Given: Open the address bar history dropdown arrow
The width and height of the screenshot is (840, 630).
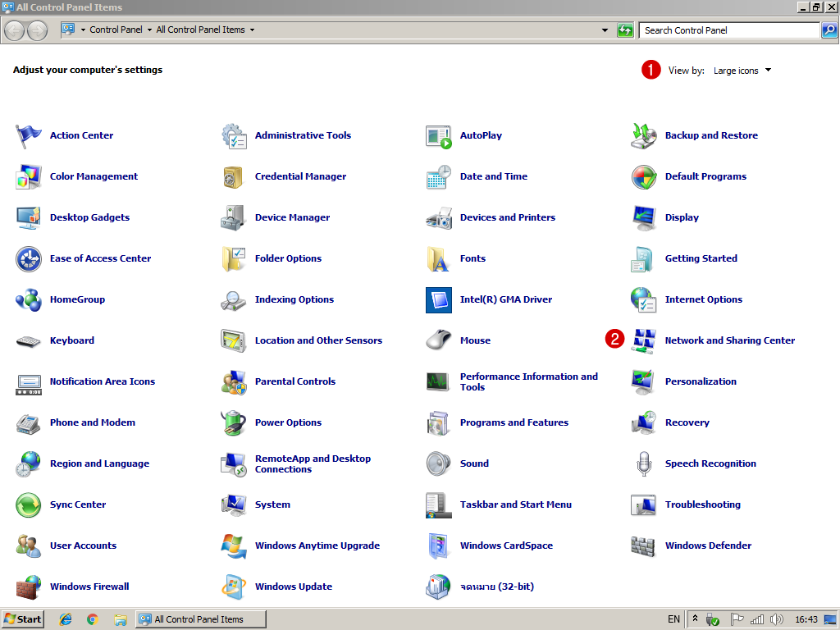Looking at the screenshot, I should (605, 30).
